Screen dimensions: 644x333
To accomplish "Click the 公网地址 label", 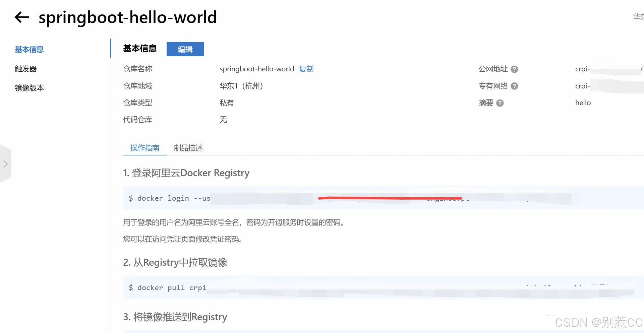I will point(493,69).
